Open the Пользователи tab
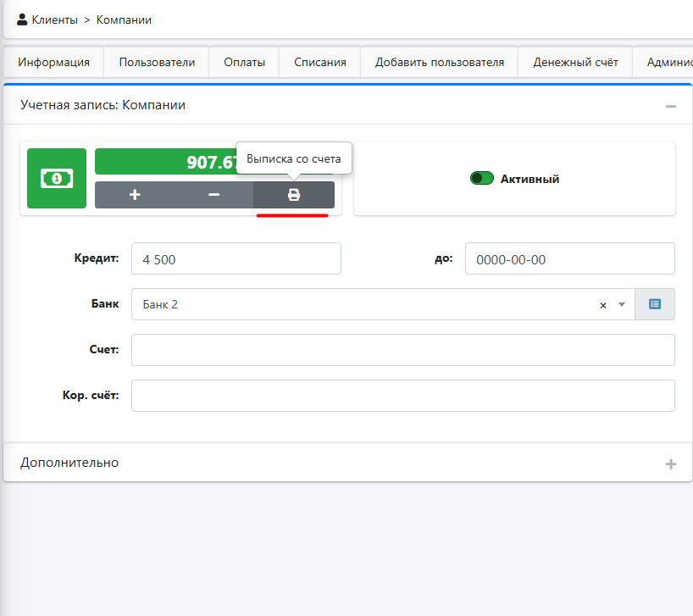693x616 pixels. (157, 62)
